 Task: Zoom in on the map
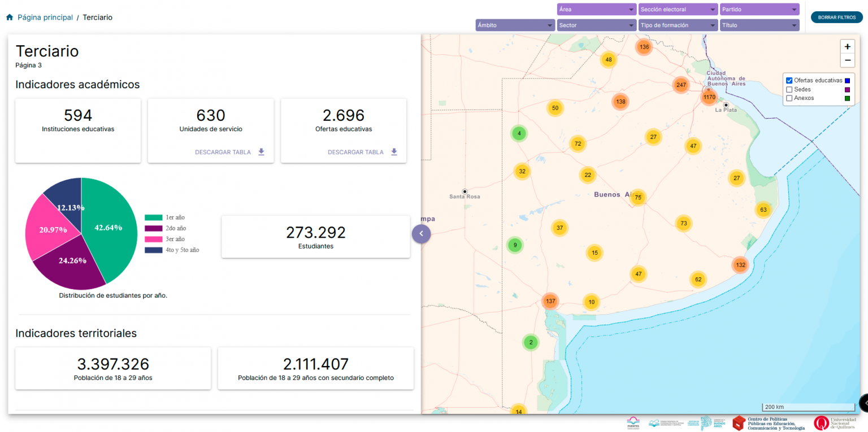847,47
